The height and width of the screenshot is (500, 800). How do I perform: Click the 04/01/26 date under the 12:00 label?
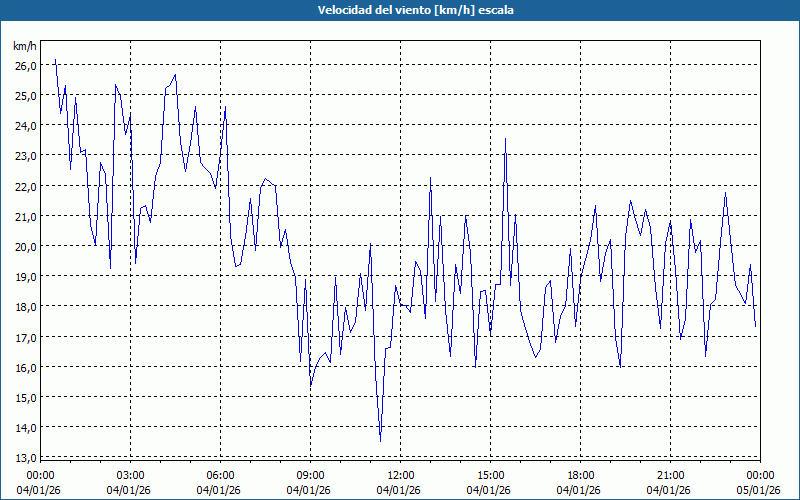tap(400, 490)
